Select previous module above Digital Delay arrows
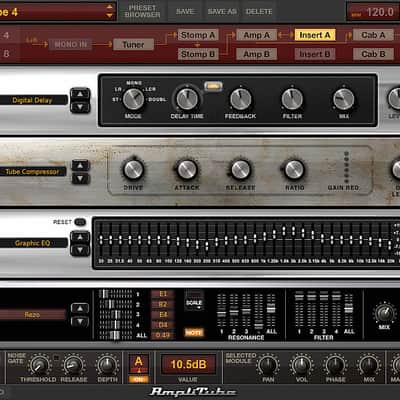The width and height of the screenshot is (400, 400). tap(80, 94)
